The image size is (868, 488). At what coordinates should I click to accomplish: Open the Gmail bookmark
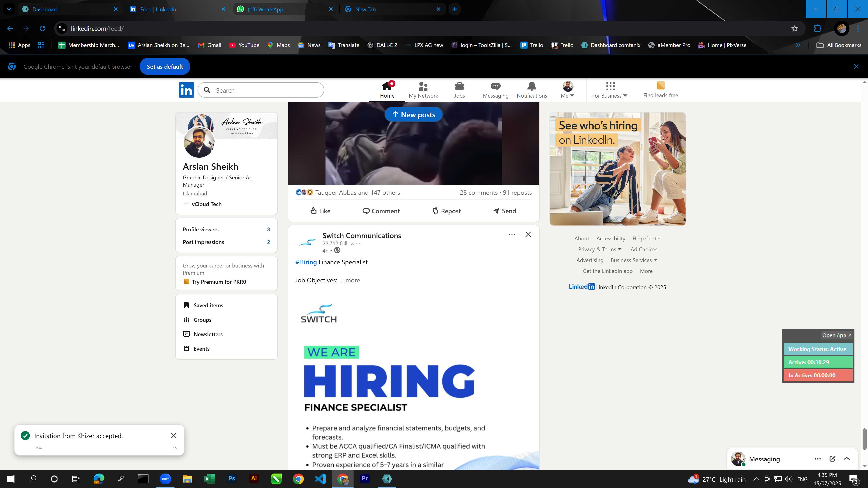pos(209,45)
